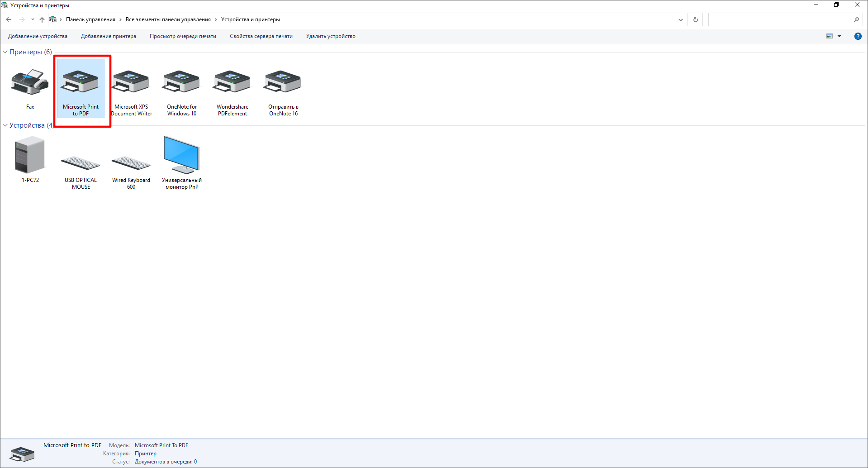Expand chevron after Все элементы панели управления
868x468 pixels.
(216, 19)
